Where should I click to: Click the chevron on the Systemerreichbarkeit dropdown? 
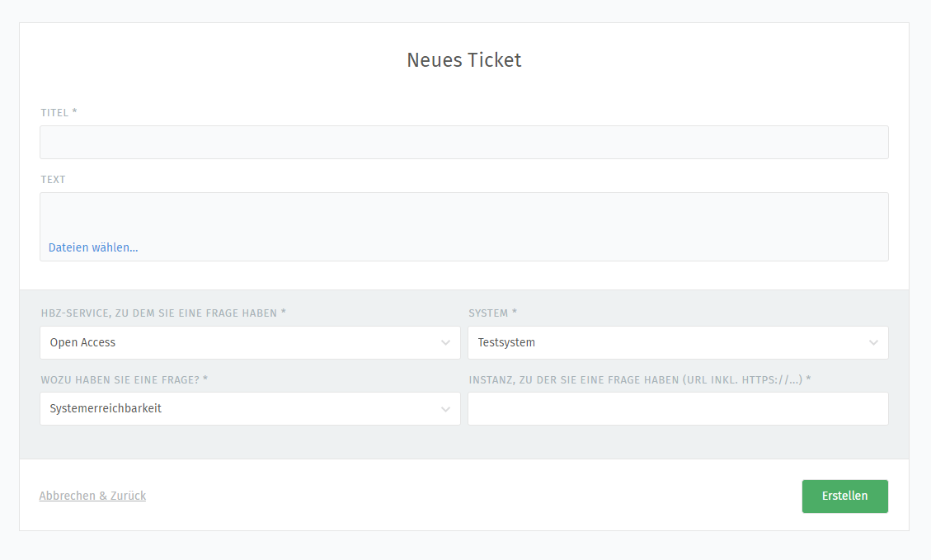coord(445,409)
